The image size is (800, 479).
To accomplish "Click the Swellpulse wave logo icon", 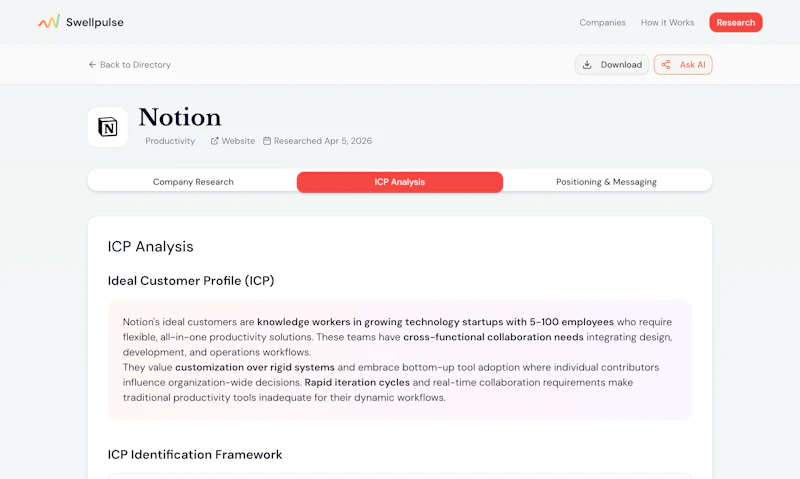I will pyautogui.click(x=49, y=22).
